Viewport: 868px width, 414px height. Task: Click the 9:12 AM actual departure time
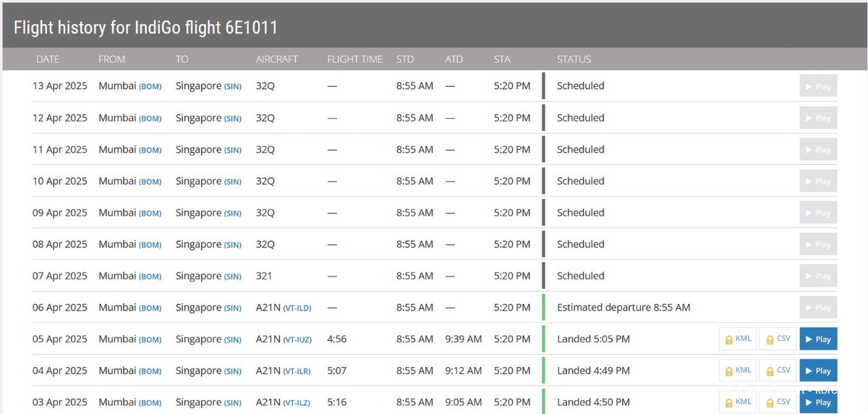click(464, 371)
